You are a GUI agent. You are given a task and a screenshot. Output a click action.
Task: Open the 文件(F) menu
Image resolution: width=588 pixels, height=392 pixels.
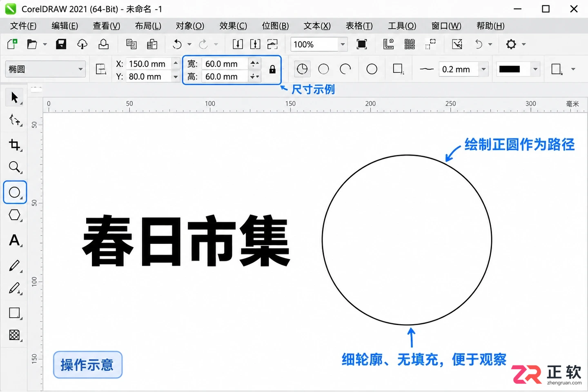click(23, 26)
